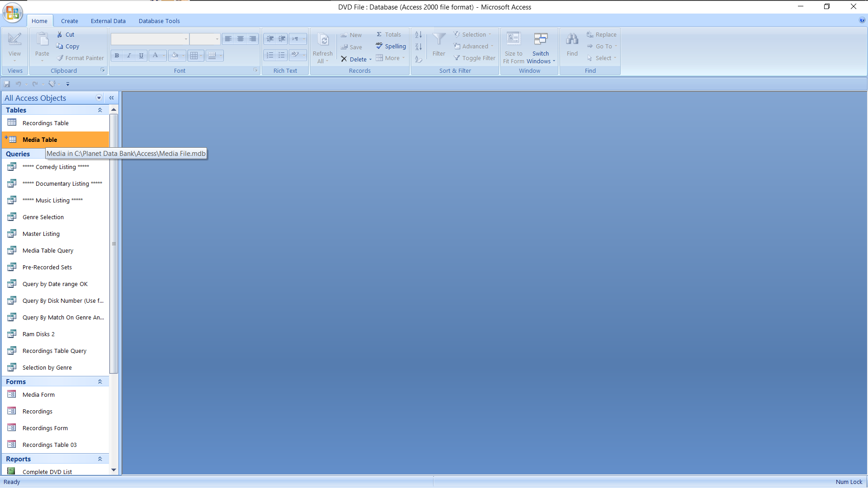Open Clipboard pane dialog launcher
Screen dimensions: 868x488
103,70
